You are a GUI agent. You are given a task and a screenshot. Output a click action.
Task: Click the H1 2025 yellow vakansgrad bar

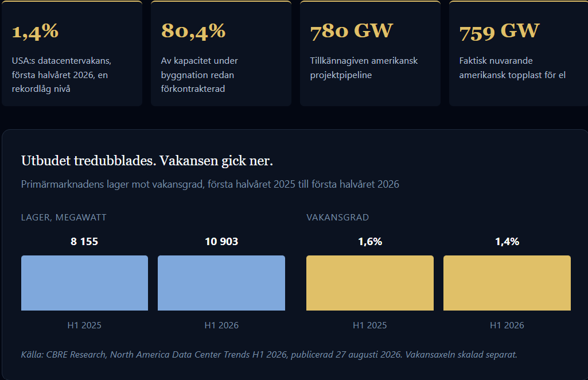pos(370,283)
